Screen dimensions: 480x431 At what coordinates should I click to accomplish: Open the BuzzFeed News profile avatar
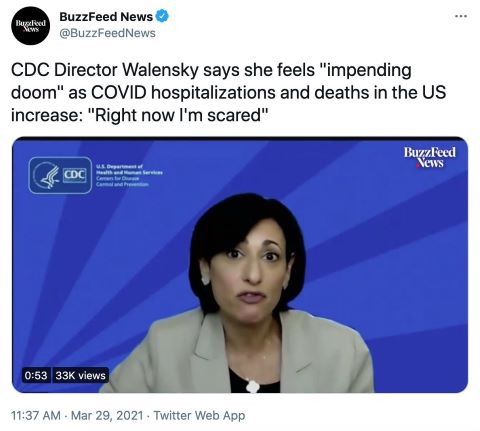[x=30, y=25]
